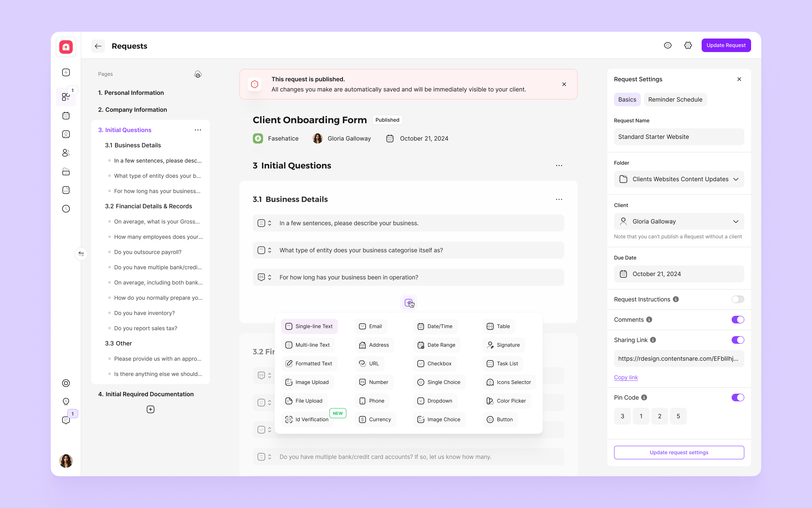Select 'Do you have inventory?' in pages list
The width and height of the screenshot is (812, 508).
[x=144, y=313]
